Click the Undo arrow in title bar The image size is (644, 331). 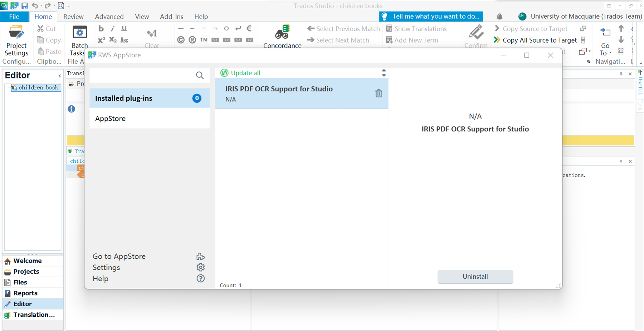[x=35, y=5]
